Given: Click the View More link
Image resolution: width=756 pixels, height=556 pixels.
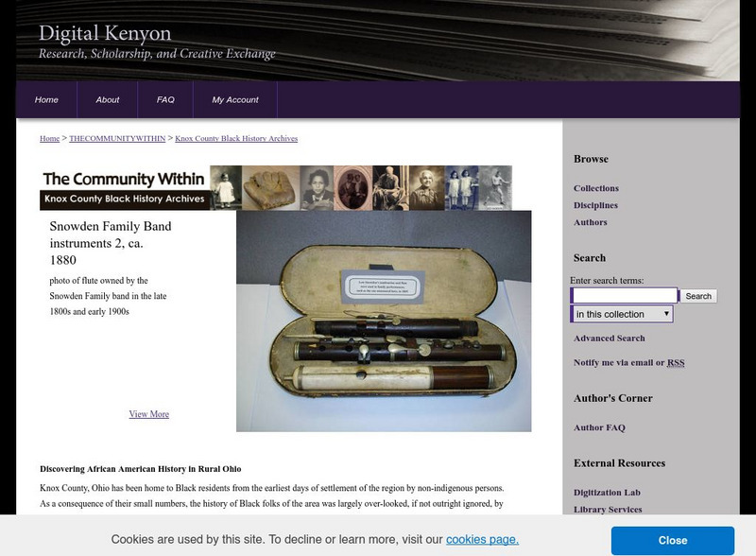Looking at the screenshot, I should point(149,414).
